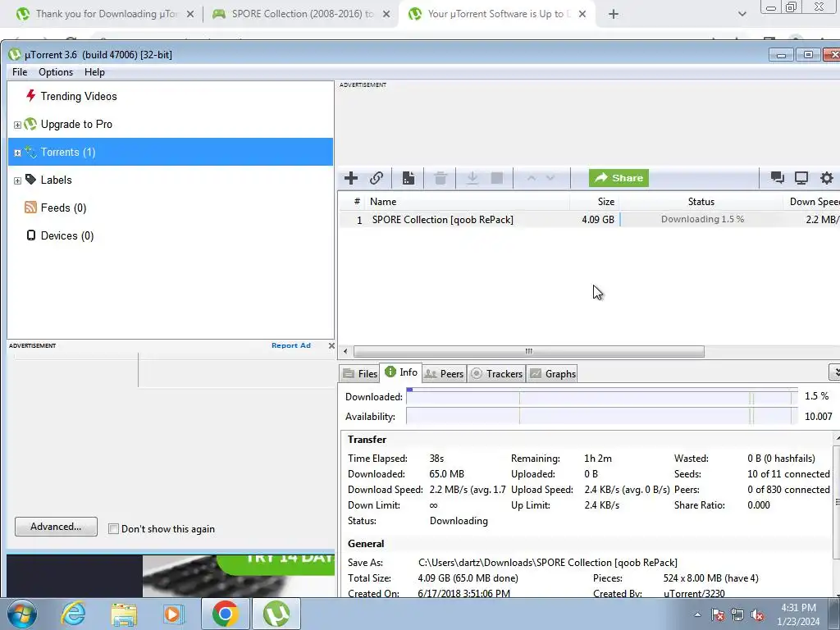
Task: Switch to Thank you for Downloading browser tab
Action: coord(105,14)
